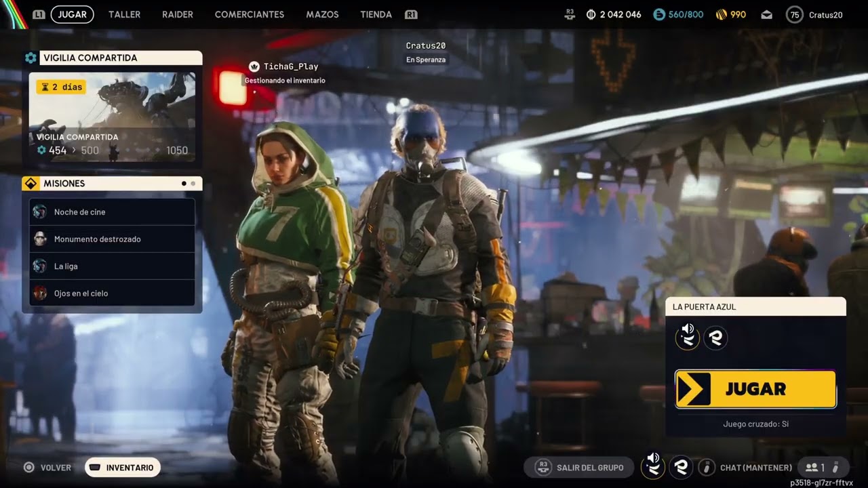Click the En Speranza status label
This screenshot has width=868, height=488.
tap(426, 60)
